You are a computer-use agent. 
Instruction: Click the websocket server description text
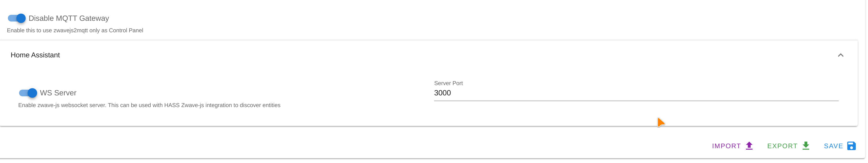click(x=149, y=105)
